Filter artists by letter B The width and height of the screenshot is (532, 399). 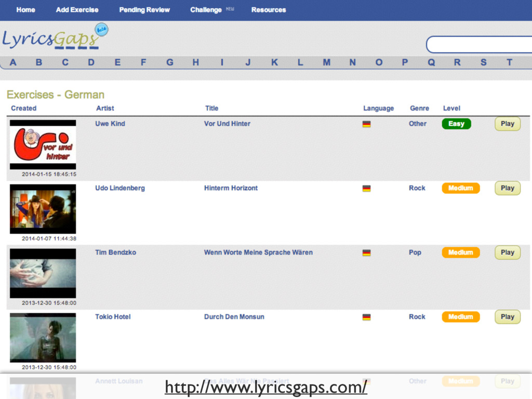[39, 62]
